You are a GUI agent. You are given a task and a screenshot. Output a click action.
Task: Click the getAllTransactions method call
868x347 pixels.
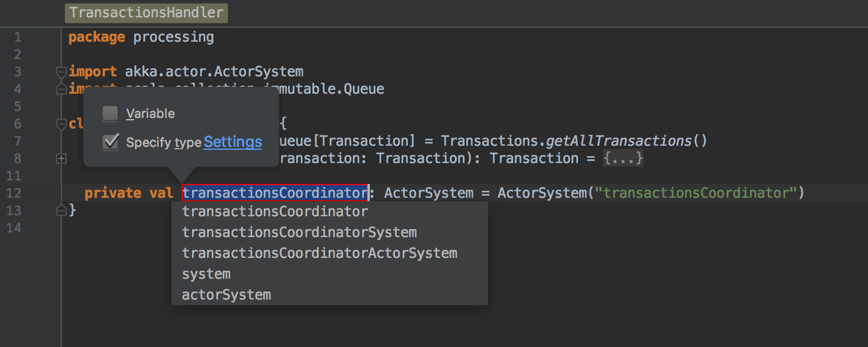619,141
